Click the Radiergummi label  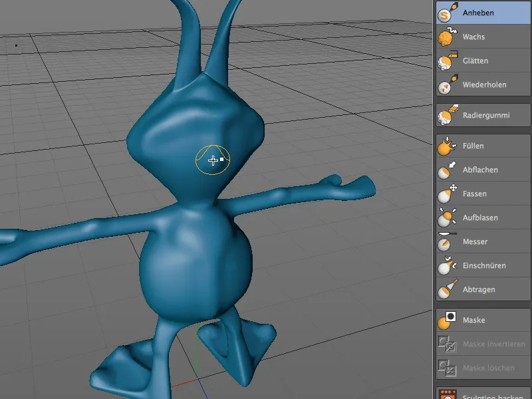(x=486, y=115)
